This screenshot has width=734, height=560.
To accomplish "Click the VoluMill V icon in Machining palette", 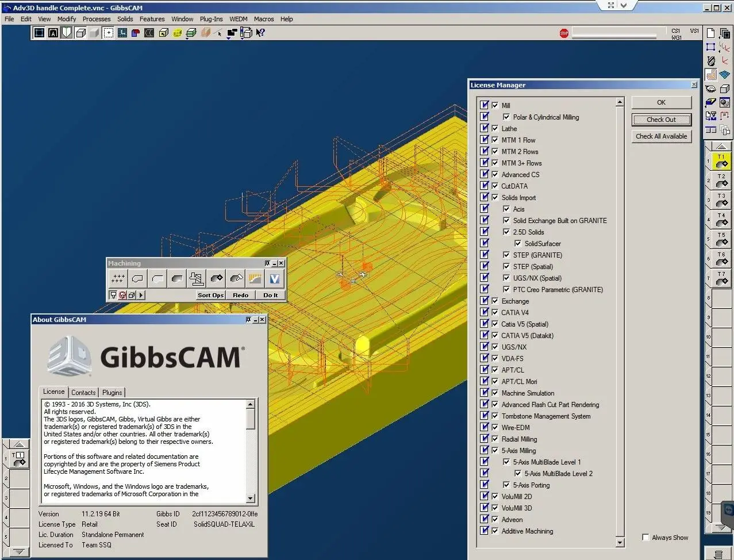I will [275, 279].
